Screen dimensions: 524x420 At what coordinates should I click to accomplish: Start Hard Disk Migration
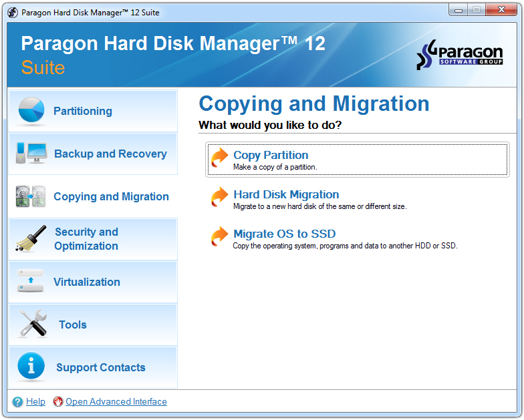(286, 194)
